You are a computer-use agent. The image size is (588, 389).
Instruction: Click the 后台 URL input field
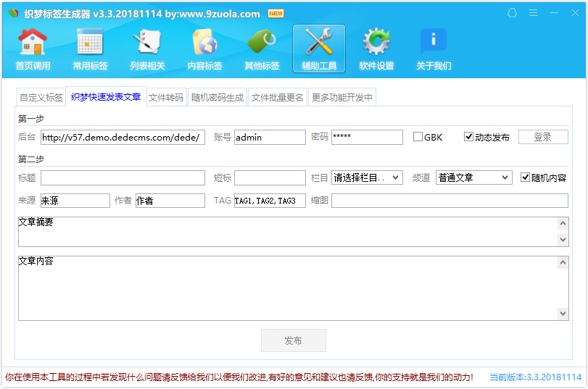(x=123, y=137)
